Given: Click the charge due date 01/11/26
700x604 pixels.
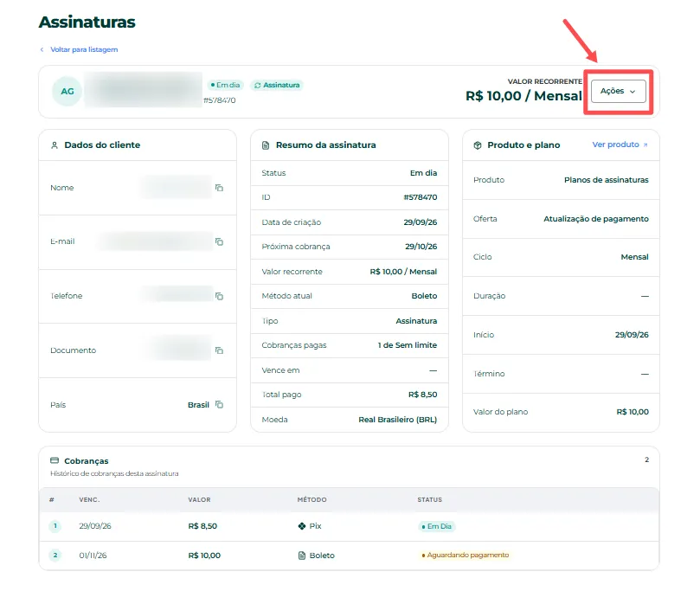Looking at the screenshot, I should [93, 556].
